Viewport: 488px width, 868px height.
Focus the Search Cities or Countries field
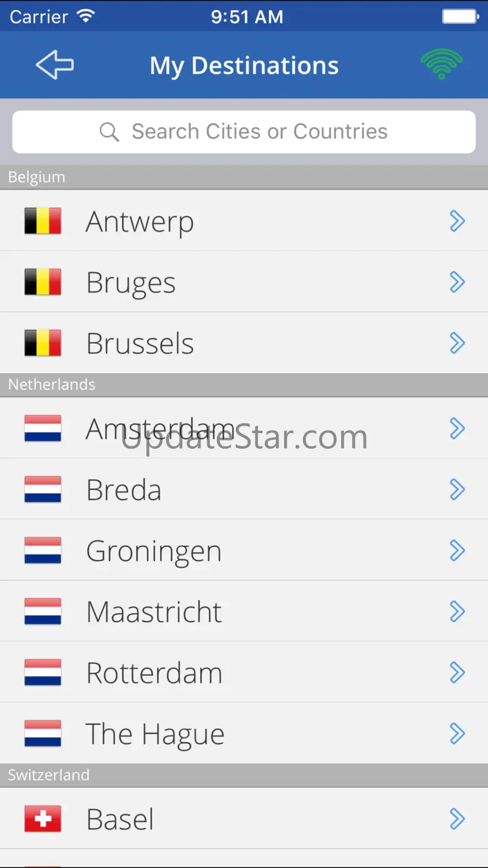pos(244,132)
